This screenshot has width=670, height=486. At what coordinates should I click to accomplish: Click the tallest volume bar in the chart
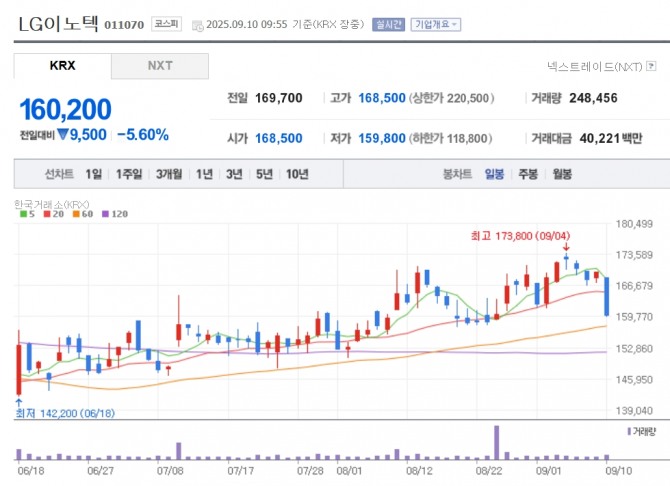[496, 443]
